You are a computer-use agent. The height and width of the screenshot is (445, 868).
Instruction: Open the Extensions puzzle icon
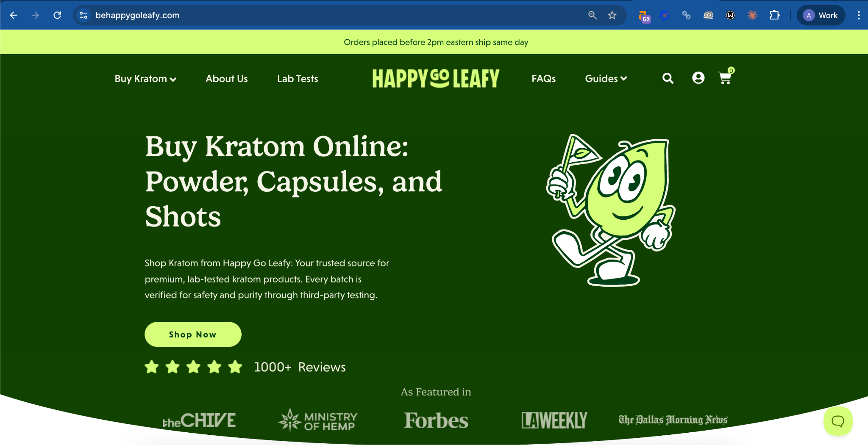click(774, 15)
